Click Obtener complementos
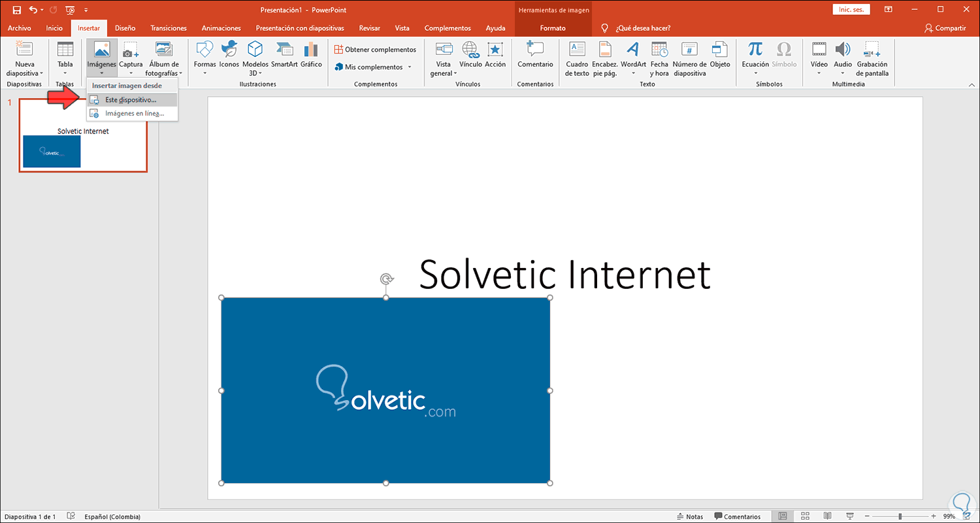The width and height of the screenshot is (980, 523). click(375, 50)
